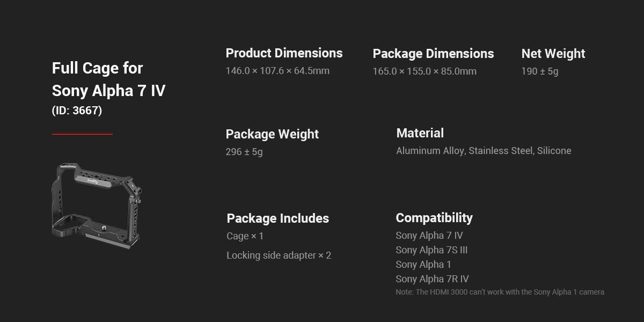Click the Product Dimensions heading

[284, 53]
